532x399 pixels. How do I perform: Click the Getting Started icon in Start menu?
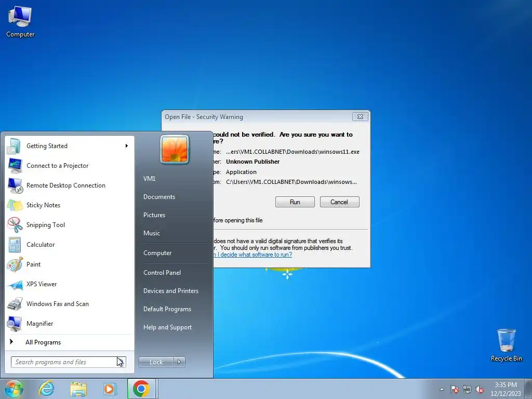point(14,146)
